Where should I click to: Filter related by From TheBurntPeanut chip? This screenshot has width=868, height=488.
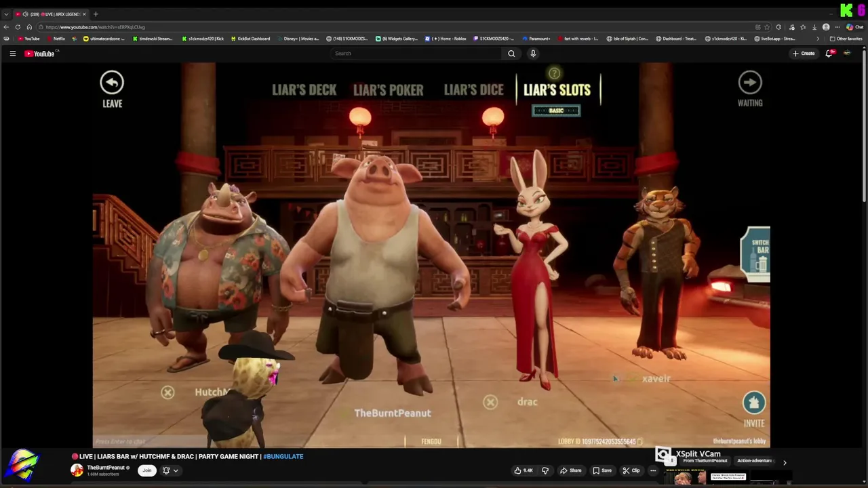[x=705, y=461]
